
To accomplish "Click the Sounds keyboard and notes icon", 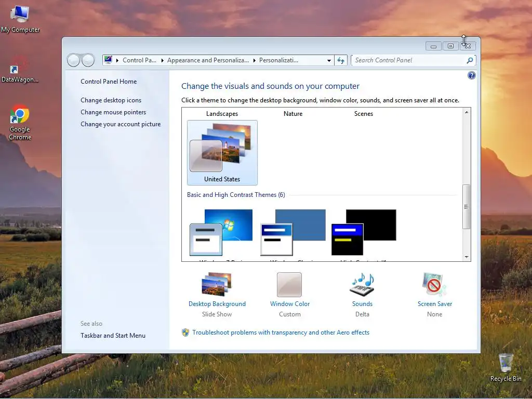I will point(362,284).
